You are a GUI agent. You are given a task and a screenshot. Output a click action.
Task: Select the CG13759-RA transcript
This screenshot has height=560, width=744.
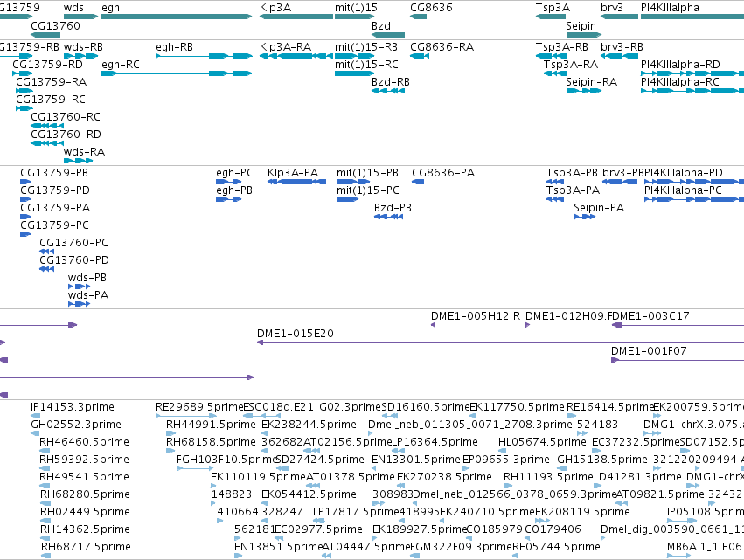click(x=24, y=91)
